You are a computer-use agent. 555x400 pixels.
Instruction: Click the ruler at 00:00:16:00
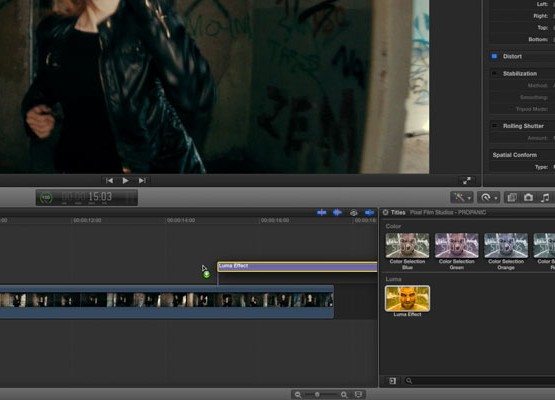point(275,220)
